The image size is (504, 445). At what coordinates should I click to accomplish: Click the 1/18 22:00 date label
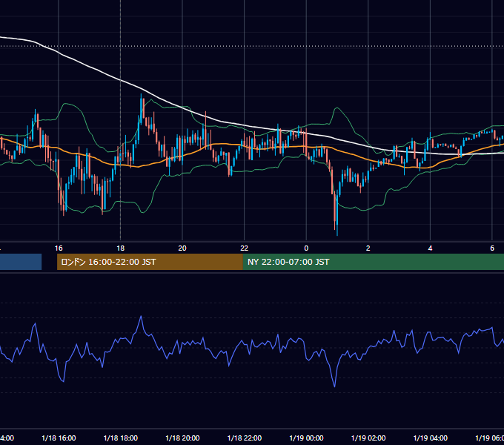coord(245,438)
